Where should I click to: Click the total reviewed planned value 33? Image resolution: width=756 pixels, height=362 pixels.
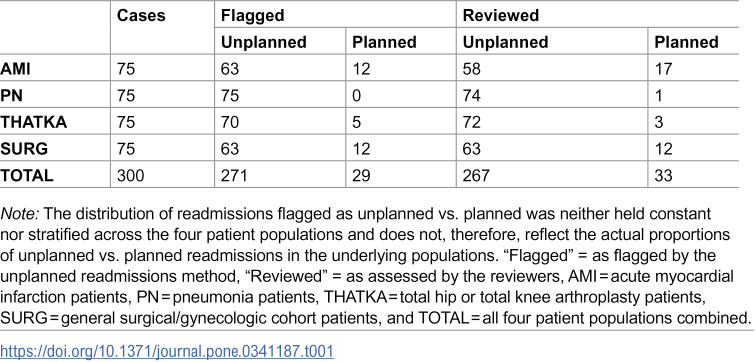663,175
